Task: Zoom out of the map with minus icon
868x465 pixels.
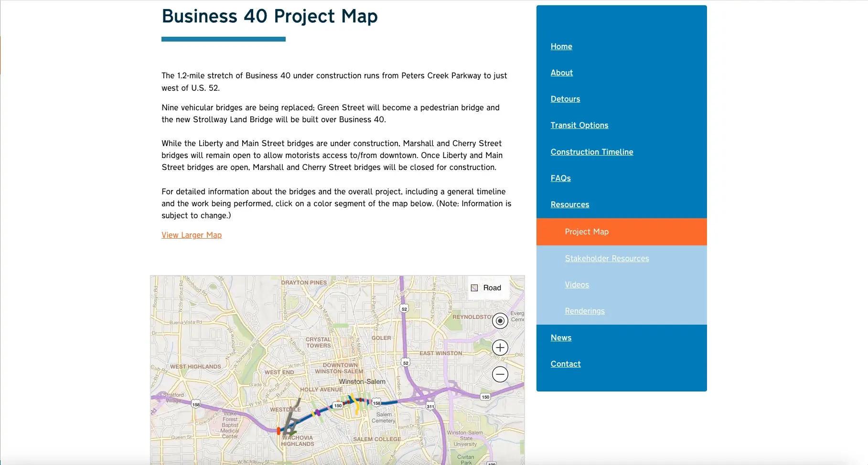Action: 500,374
